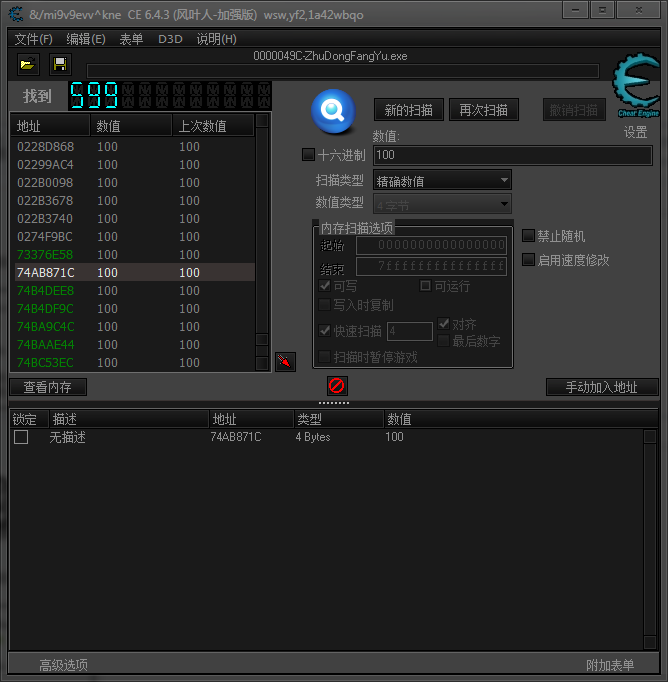Click 附加表单 at bottom right
The width and height of the screenshot is (668, 682).
pos(610,665)
